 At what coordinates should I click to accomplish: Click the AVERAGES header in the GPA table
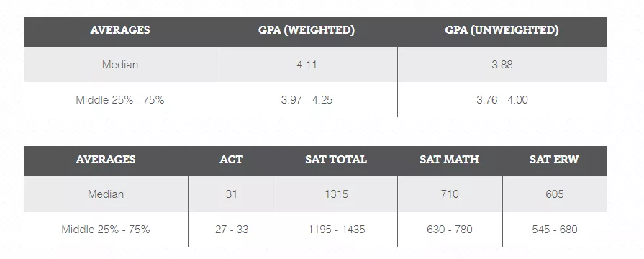click(120, 30)
